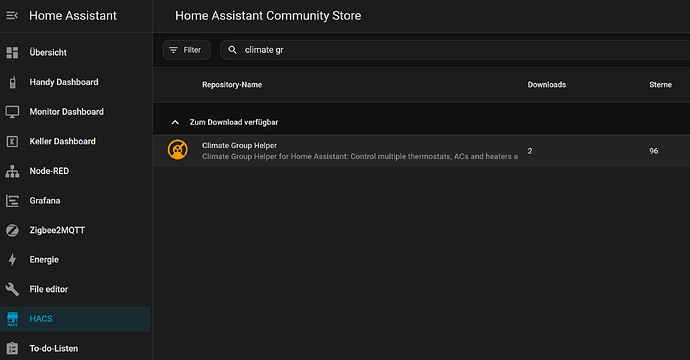Click the search magnifier icon
This screenshot has height=360, width=690.
pos(232,50)
